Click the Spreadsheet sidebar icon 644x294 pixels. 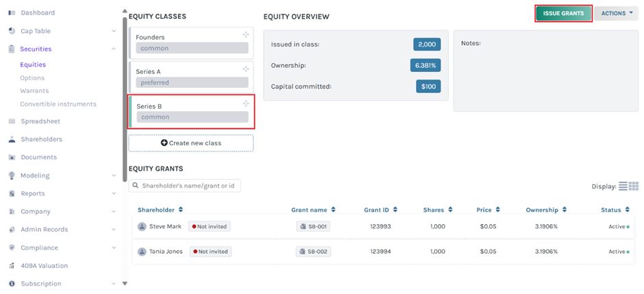pyautogui.click(x=12, y=121)
